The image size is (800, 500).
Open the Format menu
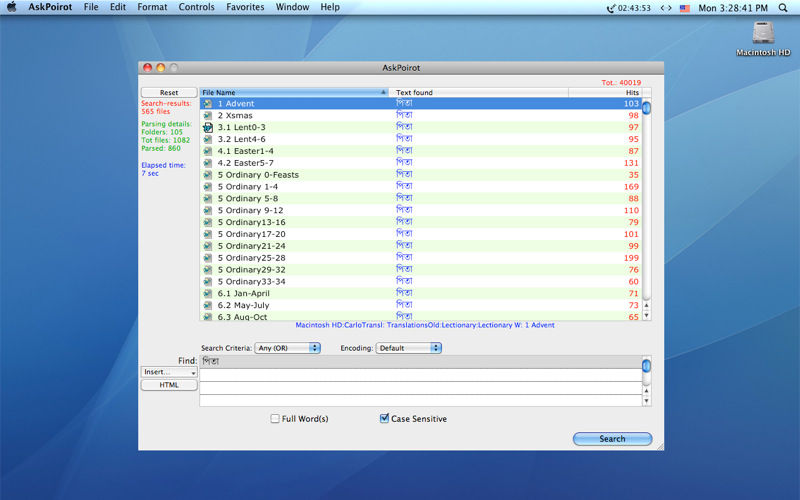152,7
